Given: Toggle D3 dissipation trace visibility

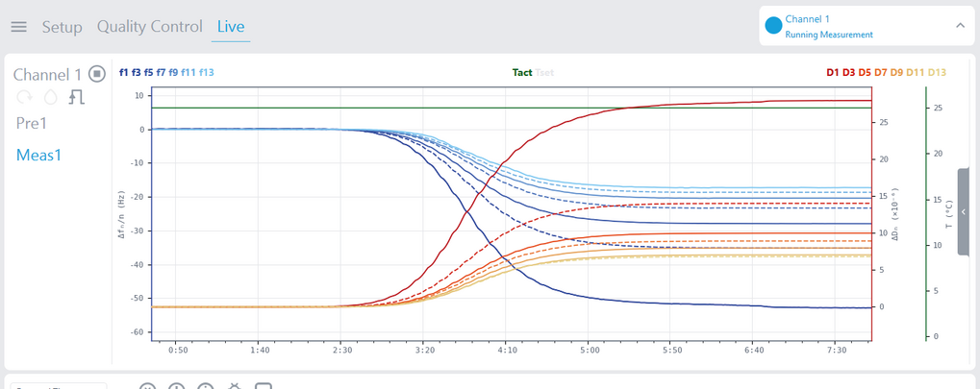Looking at the screenshot, I should pyautogui.click(x=849, y=72).
